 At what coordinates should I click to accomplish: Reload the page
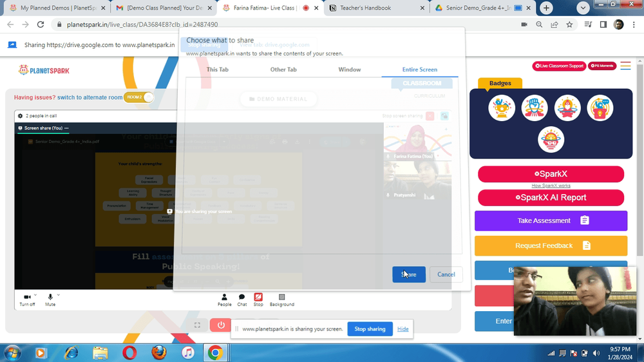[x=40, y=24]
